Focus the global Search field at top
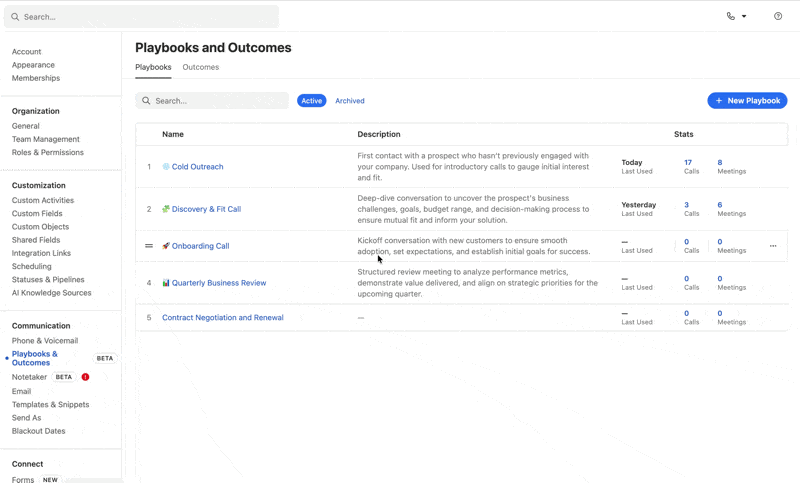This screenshot has height=483, width=800. pos(141,17)
